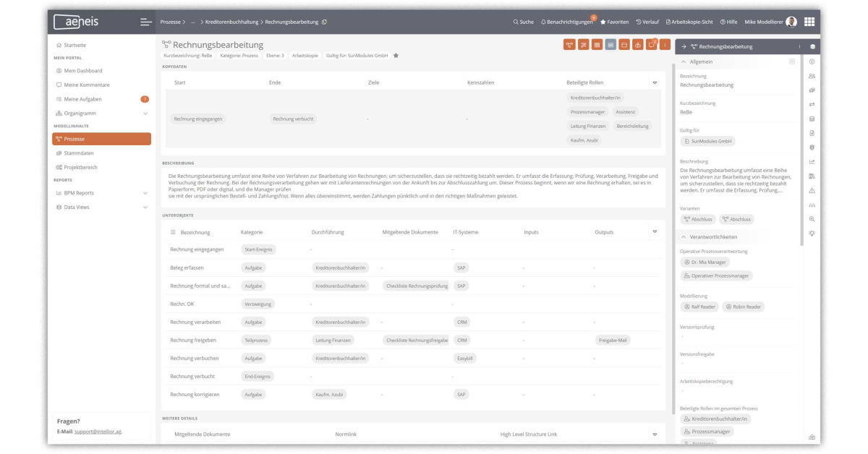Viewport: 868px width, 454px height.
Task: Open Weitere Details table column dropdown
Action: point(655,434)
